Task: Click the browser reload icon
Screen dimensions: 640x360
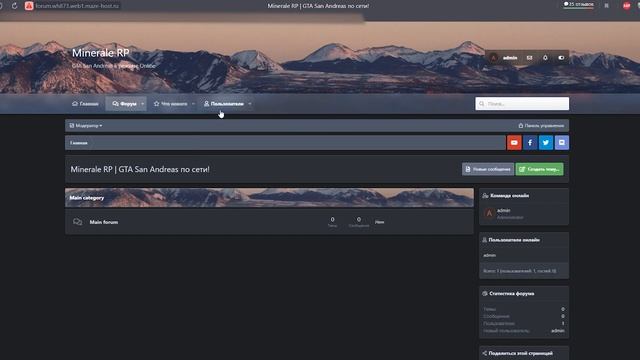Action: [x=14, y=6]
